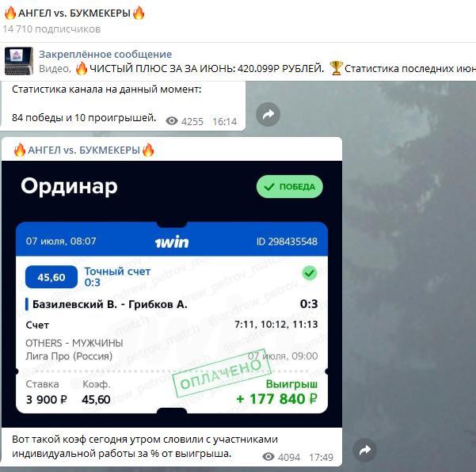Open the Ординар bet slip image

point(172,294)
